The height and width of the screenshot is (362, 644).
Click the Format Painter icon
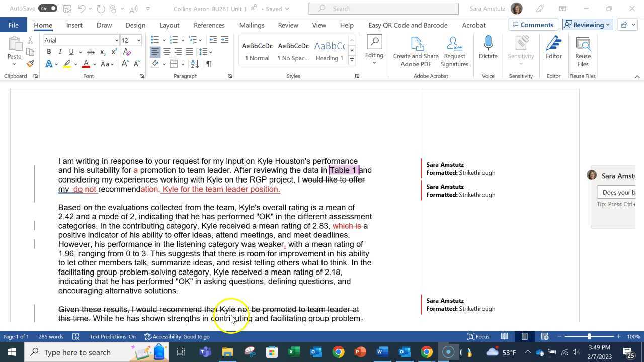(x=30, y=64)
